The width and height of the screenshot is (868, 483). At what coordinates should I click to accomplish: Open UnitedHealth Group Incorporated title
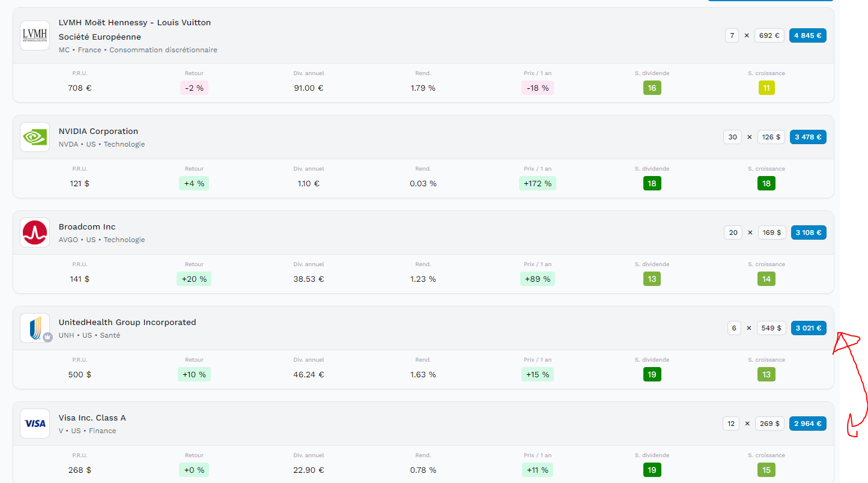pos(127,322)
